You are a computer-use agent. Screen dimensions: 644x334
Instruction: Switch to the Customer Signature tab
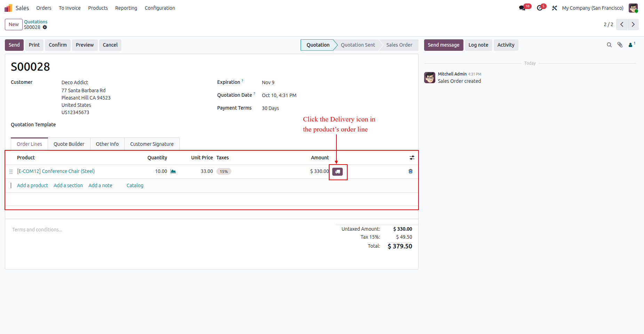152,144
